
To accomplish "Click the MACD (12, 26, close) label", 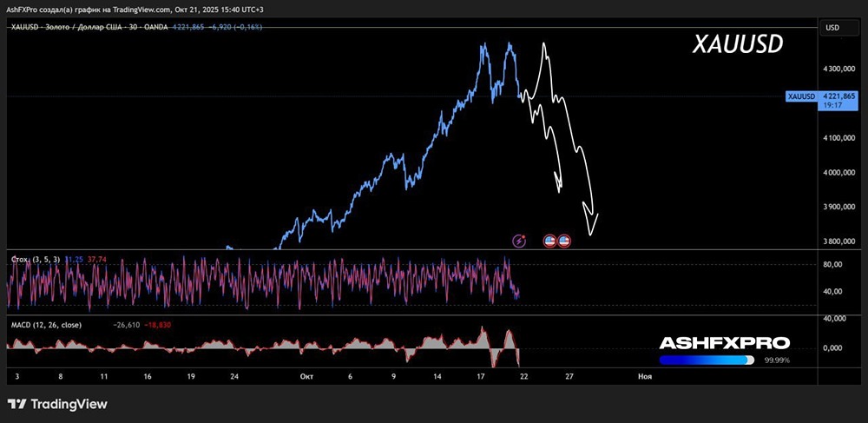I will (47, 325).
